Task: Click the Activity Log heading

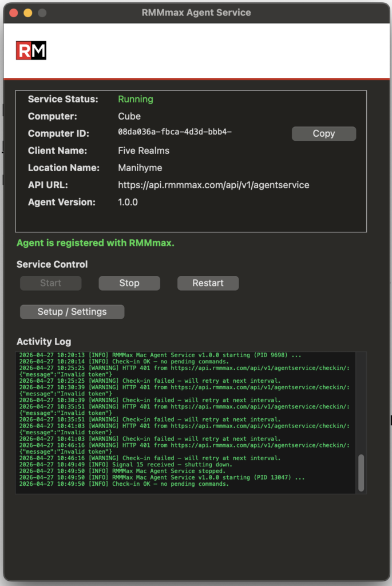Action: pyautogui.click(x=43, y=342)
